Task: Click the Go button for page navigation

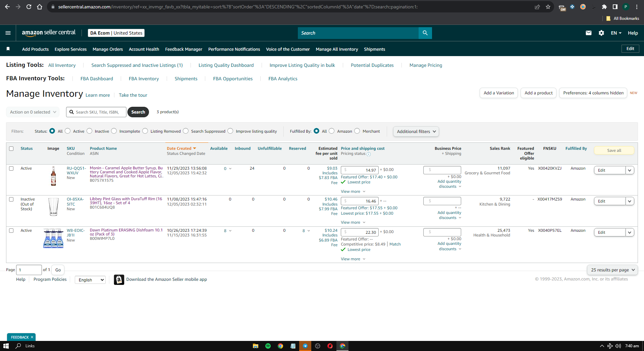Action: (x=58, y=270)
